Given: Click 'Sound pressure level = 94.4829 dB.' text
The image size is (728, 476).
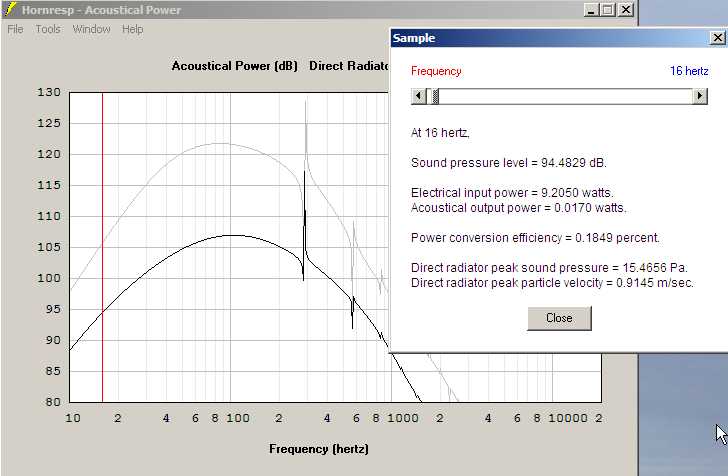Looking at the screenshot, I should 509,163.
